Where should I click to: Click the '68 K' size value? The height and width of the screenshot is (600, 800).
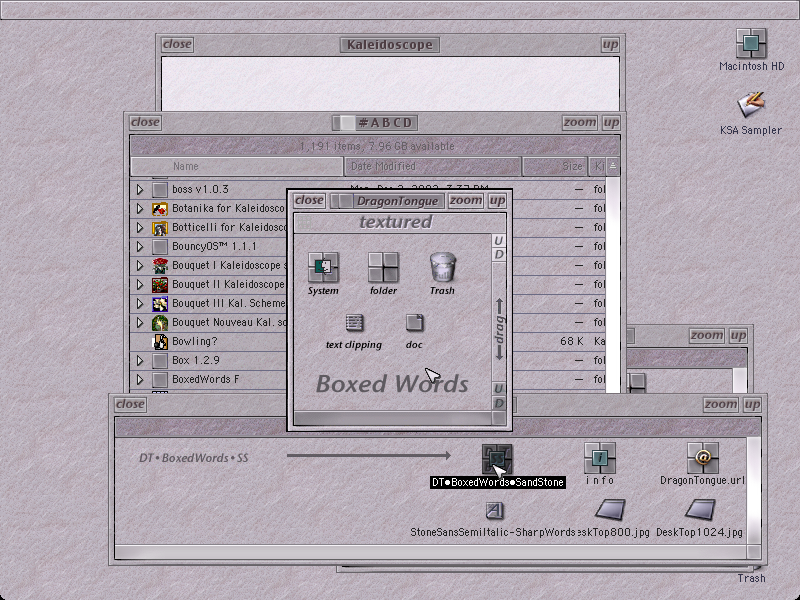571,342
